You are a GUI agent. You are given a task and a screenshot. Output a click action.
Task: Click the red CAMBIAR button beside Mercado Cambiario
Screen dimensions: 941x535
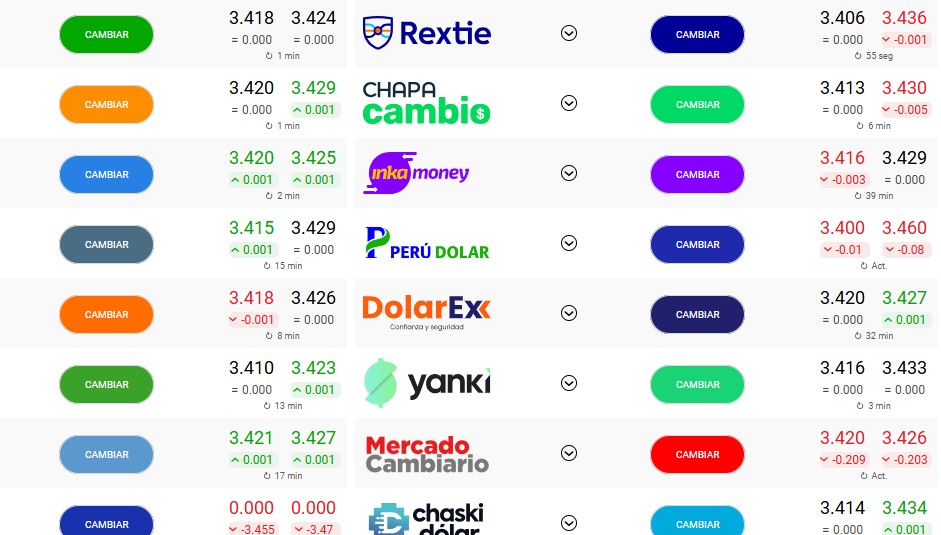[697, 454]
